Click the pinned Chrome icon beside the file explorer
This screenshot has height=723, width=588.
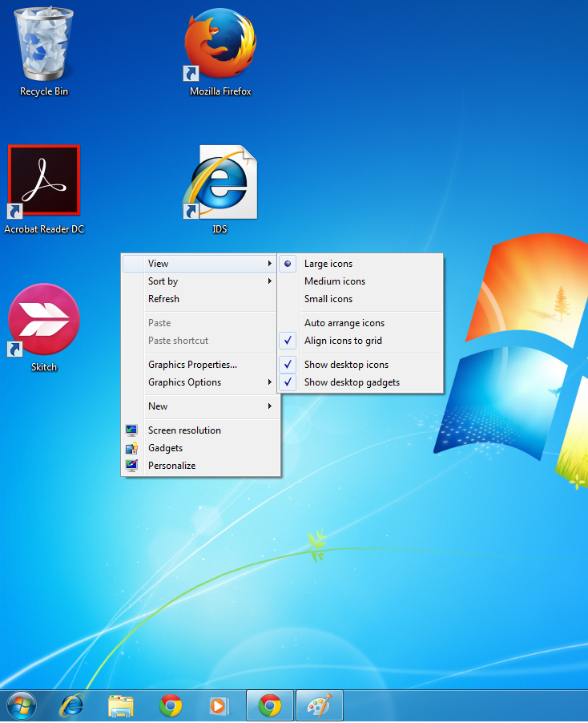tap(171, 706)
